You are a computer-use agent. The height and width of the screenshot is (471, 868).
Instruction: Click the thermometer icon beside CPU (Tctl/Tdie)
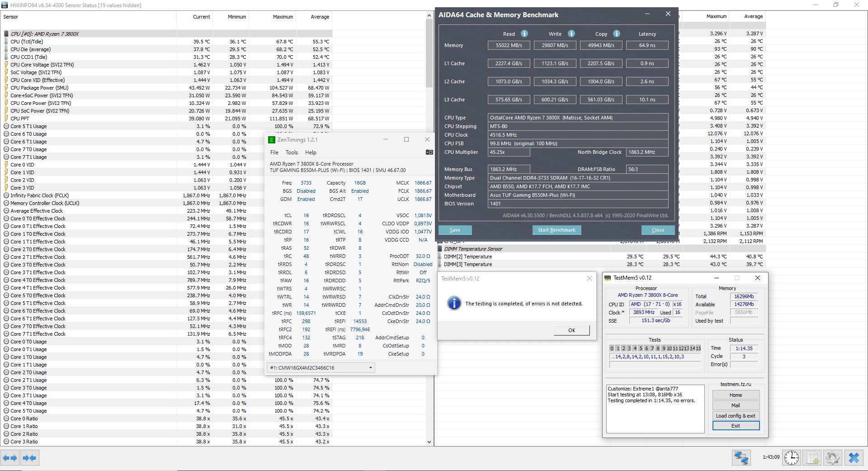click(6, 42)
